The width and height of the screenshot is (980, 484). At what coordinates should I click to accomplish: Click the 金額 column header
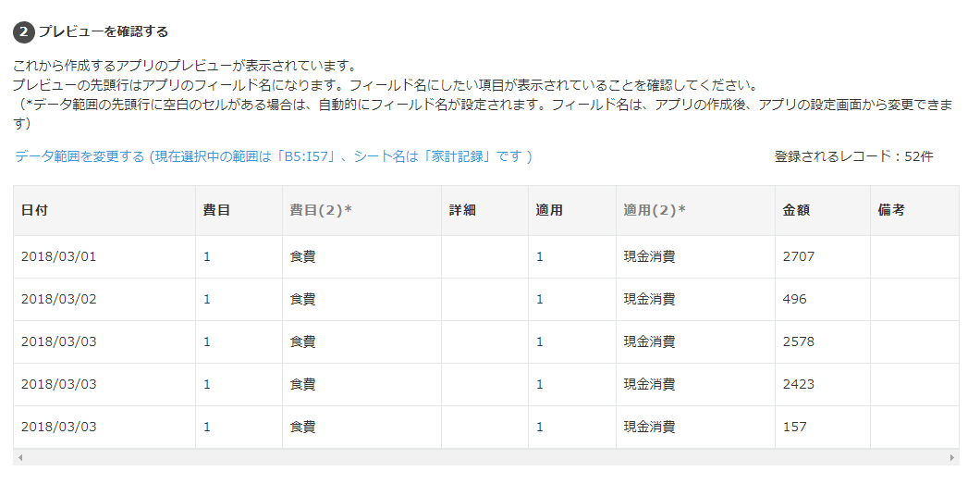coord(823,211)
